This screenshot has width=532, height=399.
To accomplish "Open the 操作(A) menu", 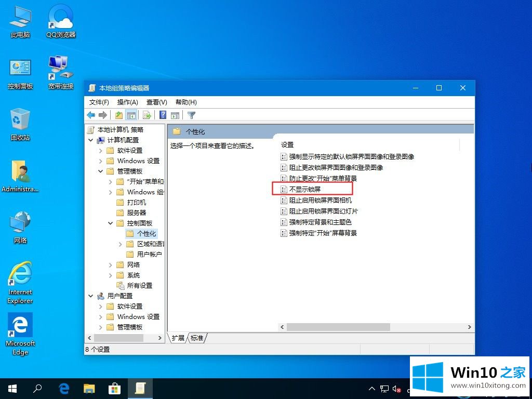I will [127, 102].
